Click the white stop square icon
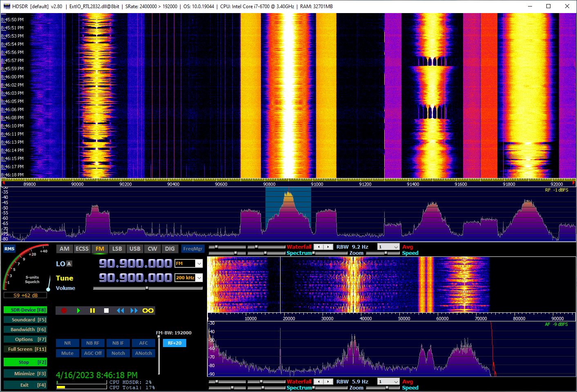Viewport: 577px width, 392px height. coord(106,311)
